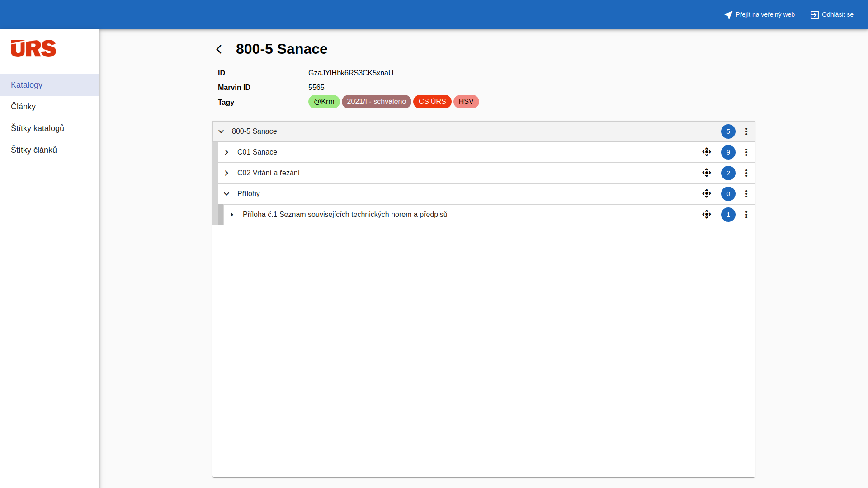Click count badge 0 on Přílohy row

pyautogui.click(x=728, y=194)
